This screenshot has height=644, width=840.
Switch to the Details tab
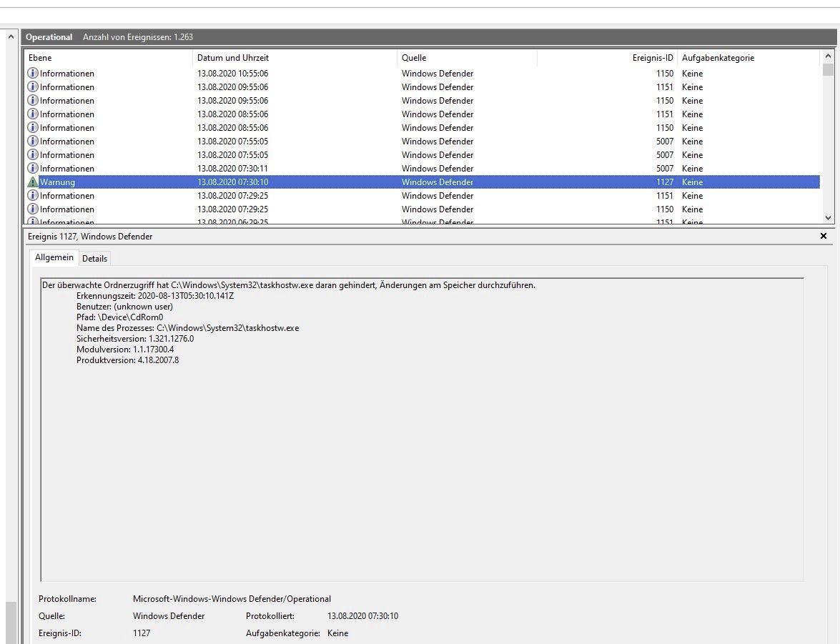coord(95,258)
